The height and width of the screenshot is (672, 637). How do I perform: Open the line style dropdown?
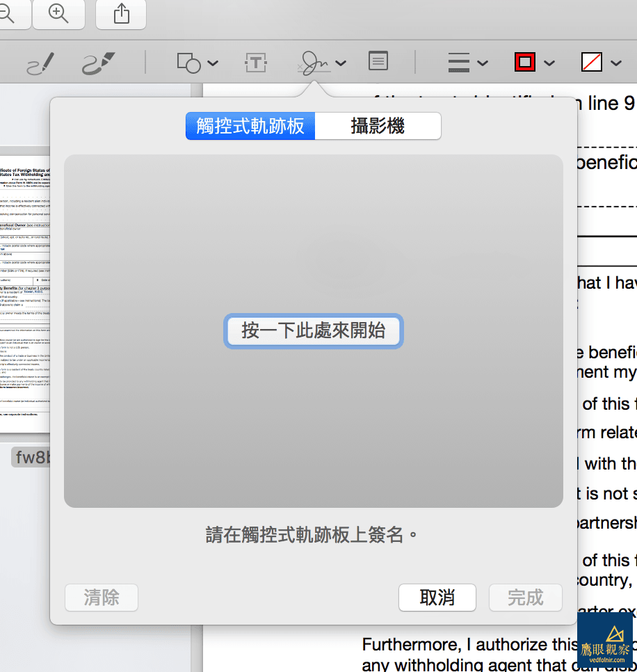(467, 63)
